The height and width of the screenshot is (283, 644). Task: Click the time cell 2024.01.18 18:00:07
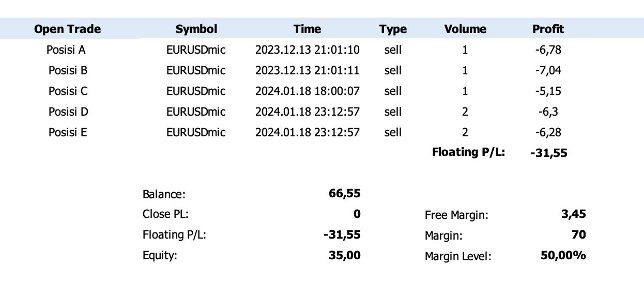308,91
